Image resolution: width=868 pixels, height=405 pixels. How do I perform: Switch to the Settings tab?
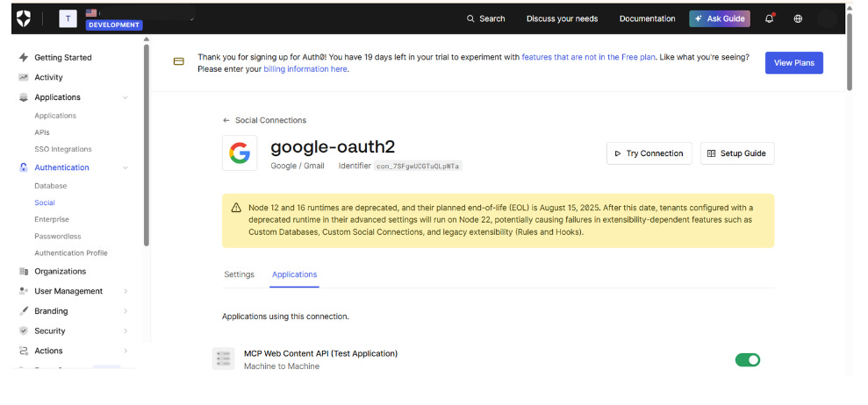click(239, 274)
